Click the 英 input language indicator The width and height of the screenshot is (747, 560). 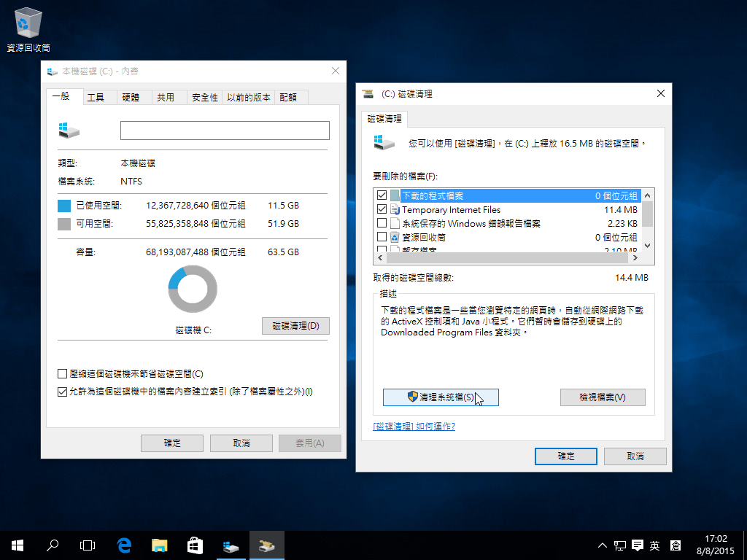[x=655, y=545]
